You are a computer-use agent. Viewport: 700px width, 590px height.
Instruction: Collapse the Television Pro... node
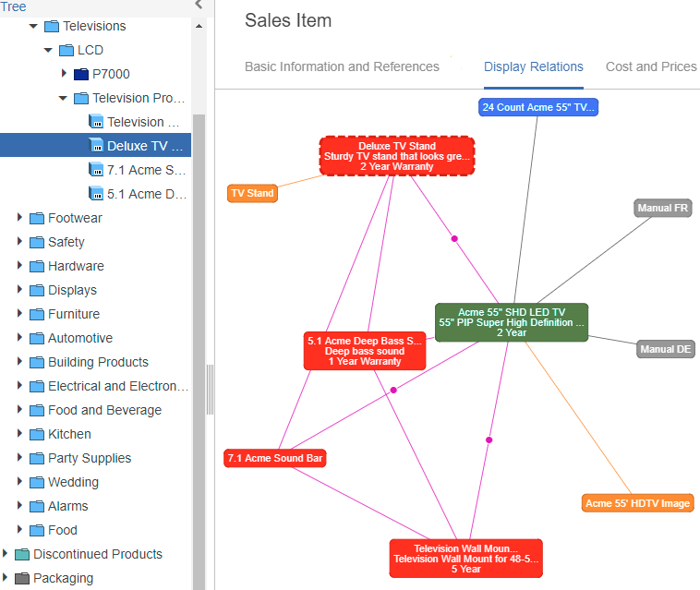(x=63, y=98)
